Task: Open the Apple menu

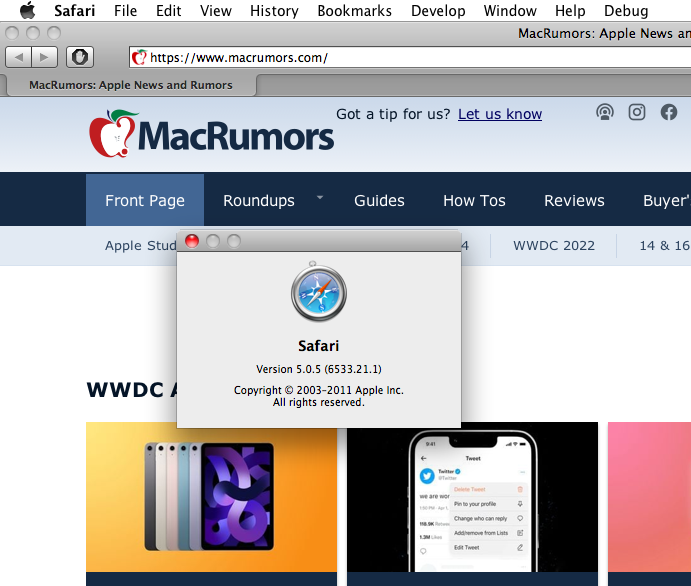Action: (x=28, y=10)
